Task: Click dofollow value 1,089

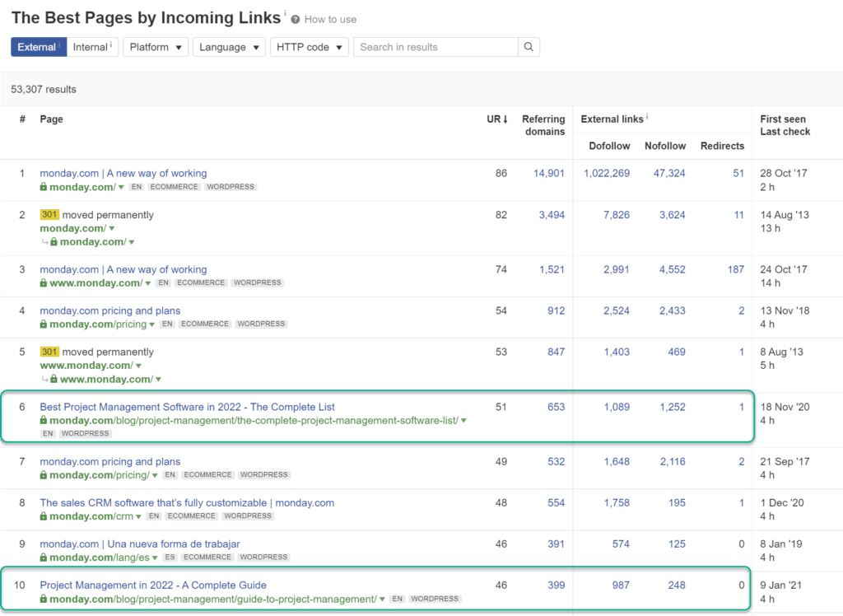Action: tap(617, 407)
